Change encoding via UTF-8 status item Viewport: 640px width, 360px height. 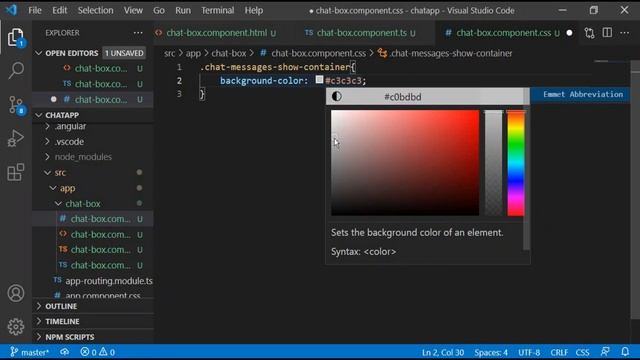pos(529,352)
